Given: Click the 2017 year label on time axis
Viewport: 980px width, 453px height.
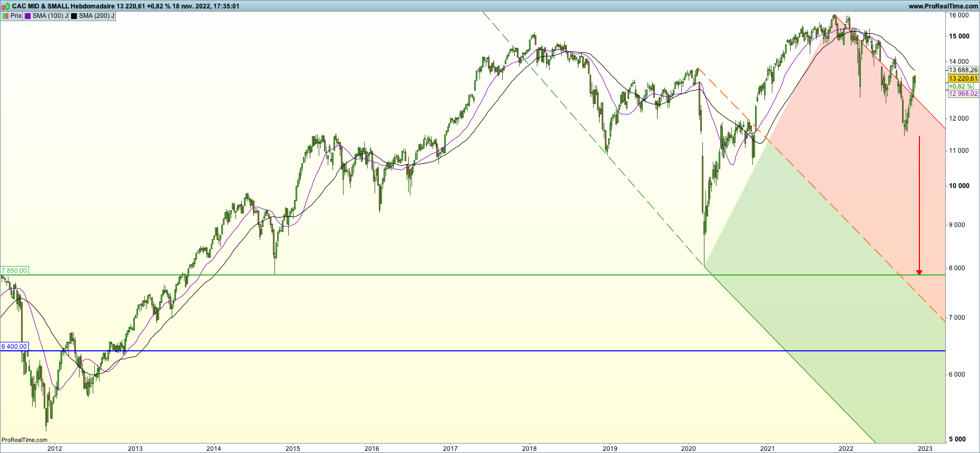Looking at the screenshot, I should (450, 449).
